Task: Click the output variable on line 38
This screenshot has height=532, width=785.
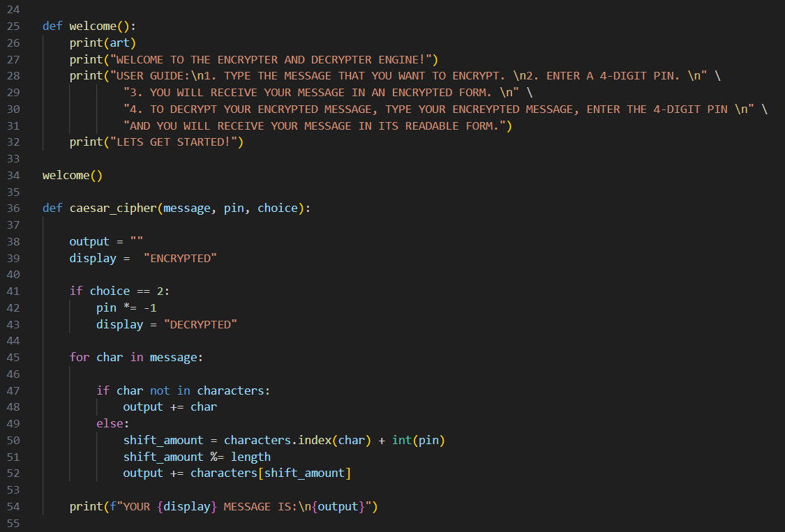Action: [89, 241]
